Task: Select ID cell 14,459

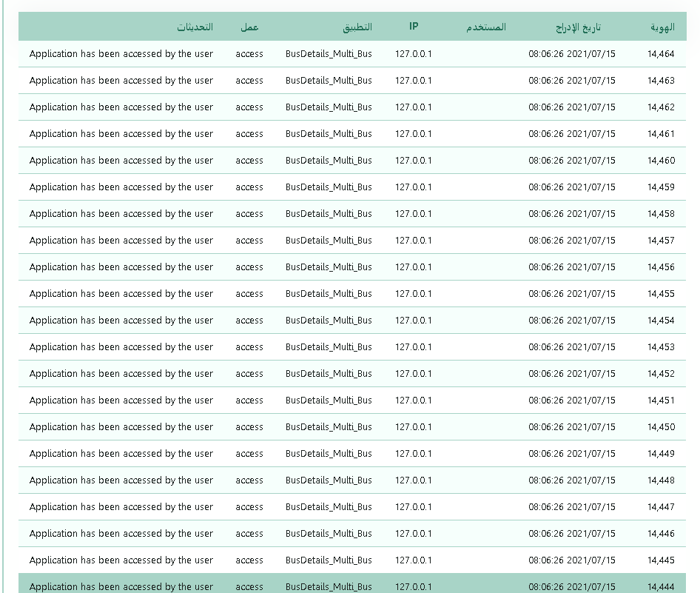Action: point(662,187)
